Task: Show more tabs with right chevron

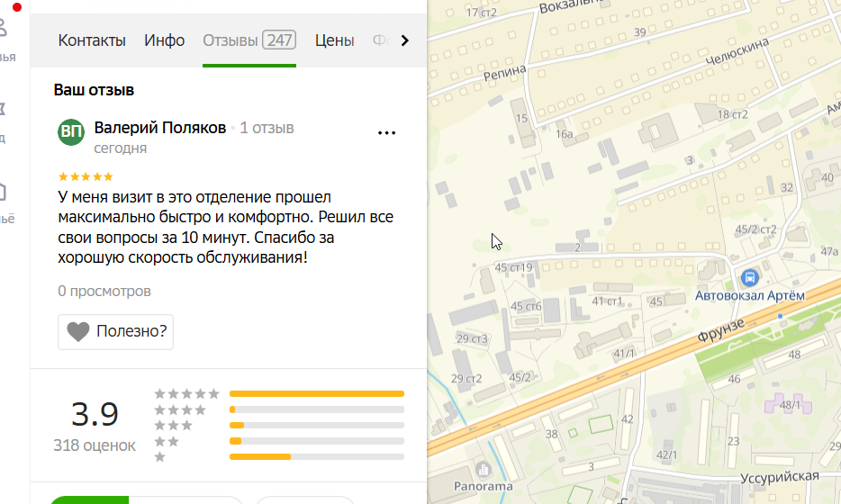Action: pos(405,40)
